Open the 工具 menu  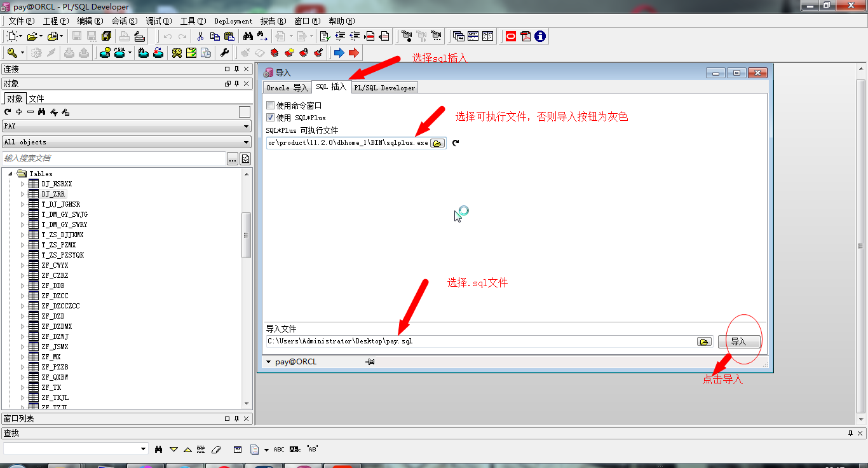(193, 21)
